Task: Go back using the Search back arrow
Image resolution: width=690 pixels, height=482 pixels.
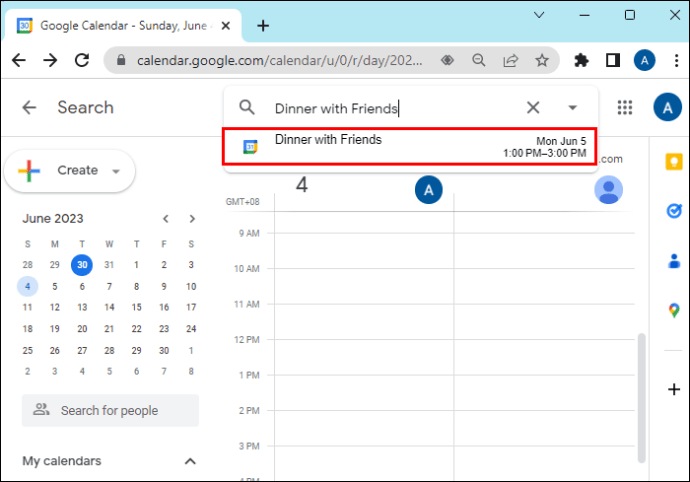Action: 29,108
